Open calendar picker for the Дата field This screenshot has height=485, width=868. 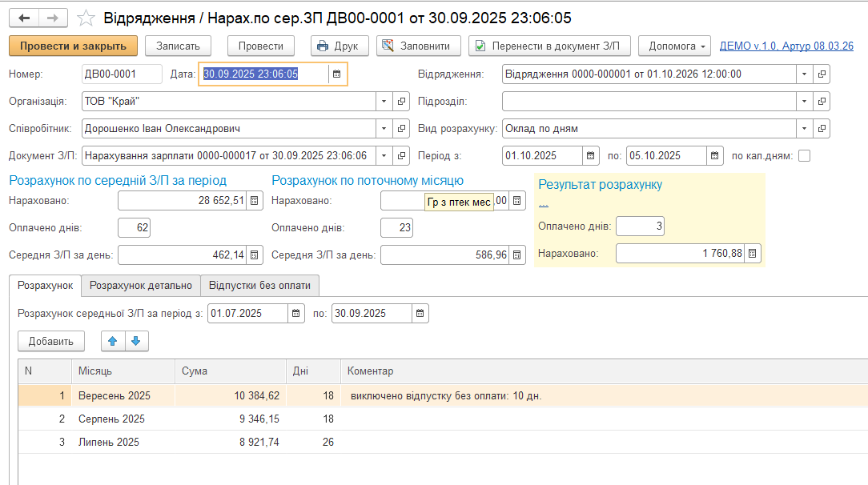click(x=337, y=74)
